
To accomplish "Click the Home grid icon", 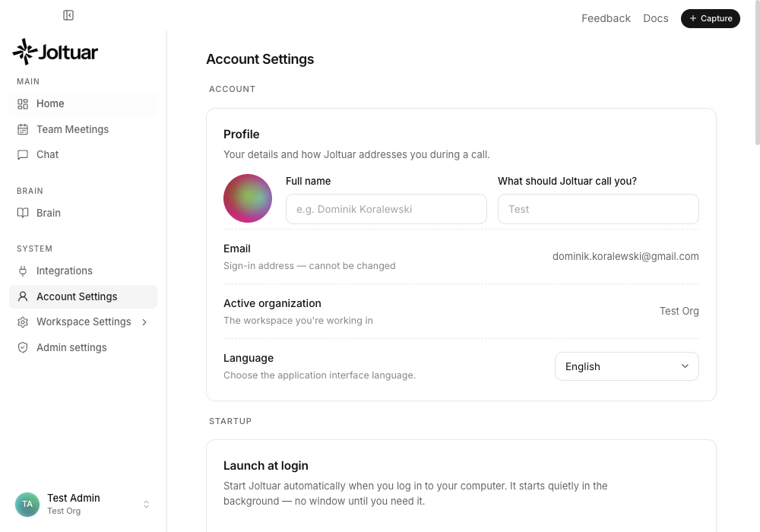I will [23, 103].
